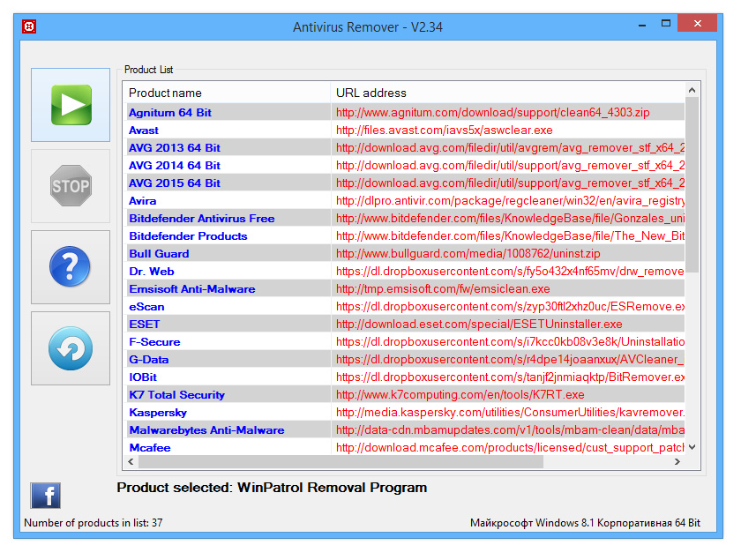The width and height of the screenshot is (741, 560).
Task: Click the red app icon in title bar
Action: (x=29, y=26)
